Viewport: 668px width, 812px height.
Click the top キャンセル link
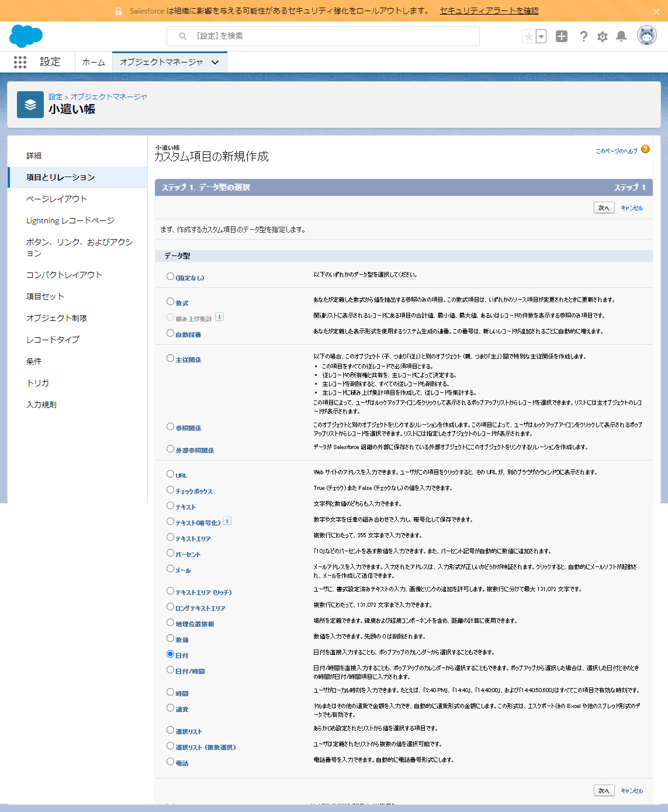tap(632, 208)
